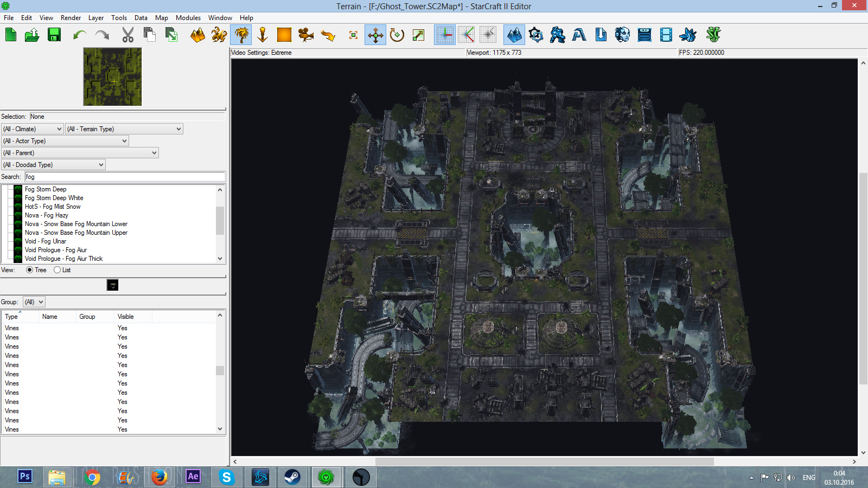The height and width of the screenshot is (488, 868).
Task: Open the Trigger module gear icon
Action: (536, 35)
